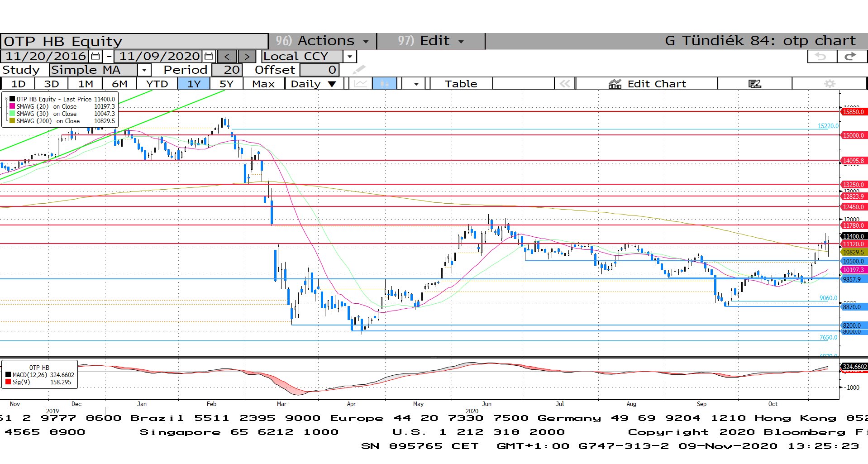
Task: Click the magenta SMAVG (20) color swatch
Action: (x=12, y=106)
